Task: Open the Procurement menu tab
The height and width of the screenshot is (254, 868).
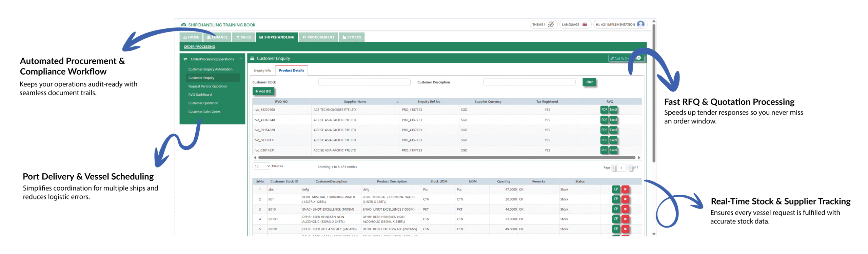Action: (x=318, y=37)
